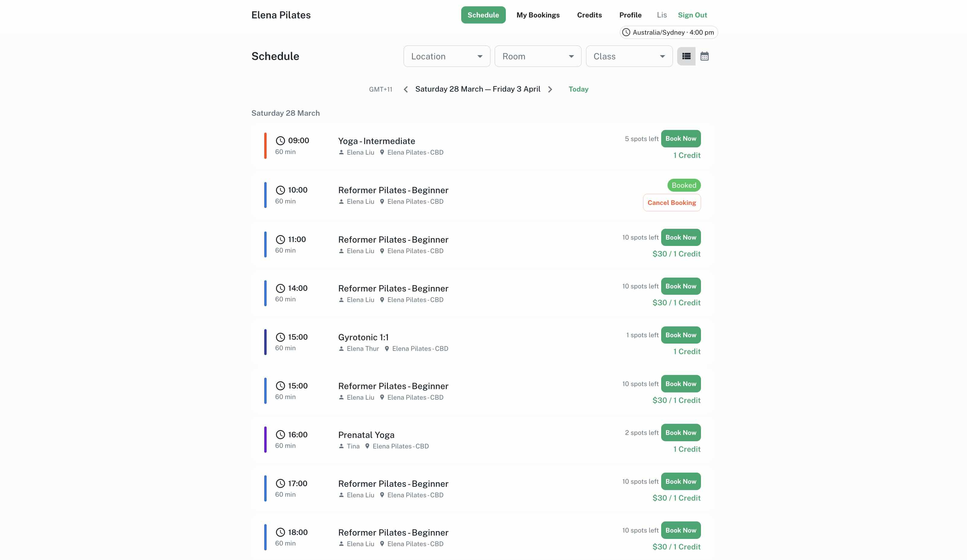Cancel the 10:00 Reformer Pilates booking
This screenshot has height=560, width=967.
click(x=671, y=203)
